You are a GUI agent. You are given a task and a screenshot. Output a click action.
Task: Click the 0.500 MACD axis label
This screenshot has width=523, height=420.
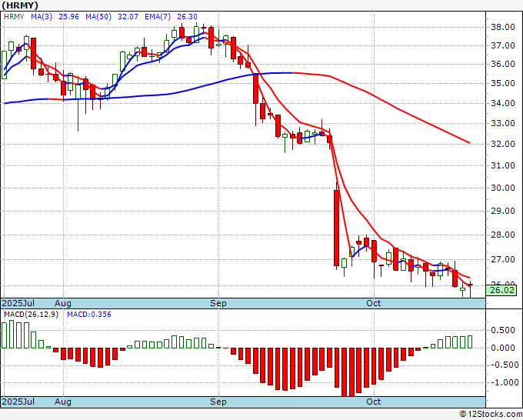pos(502,331)
